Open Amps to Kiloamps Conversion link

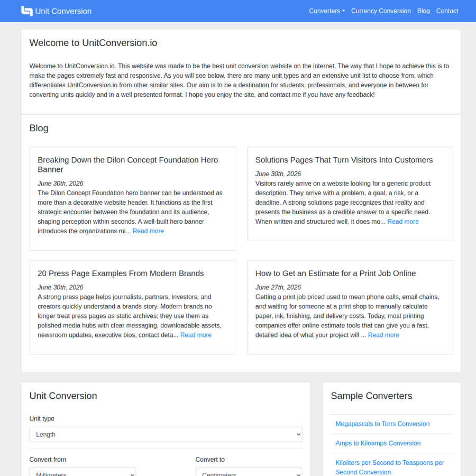[x=378, y=443]
